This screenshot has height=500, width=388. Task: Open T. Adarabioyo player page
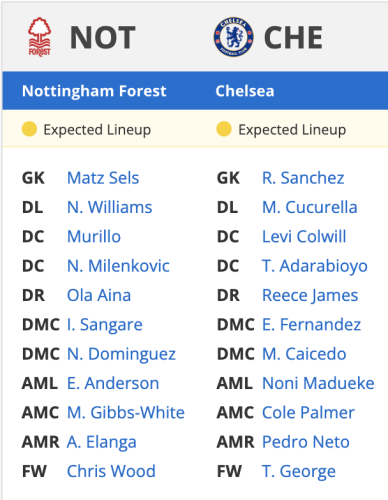pos(315,266)
